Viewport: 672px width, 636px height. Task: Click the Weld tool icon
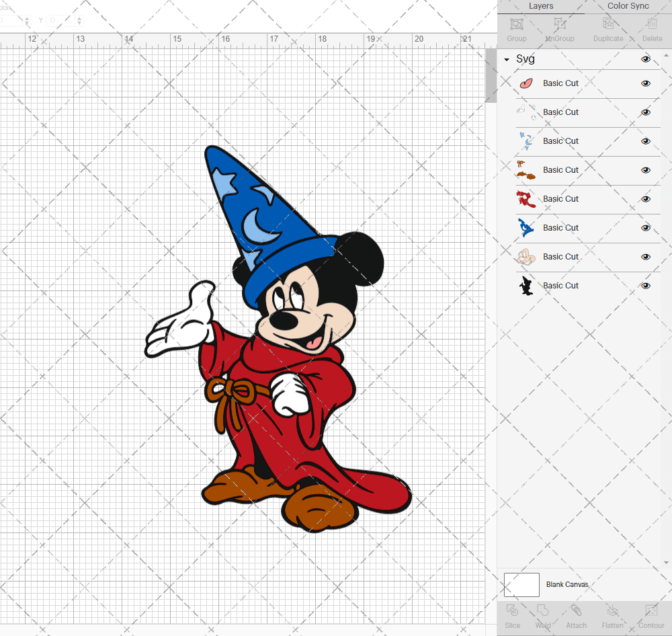point(542,610)
